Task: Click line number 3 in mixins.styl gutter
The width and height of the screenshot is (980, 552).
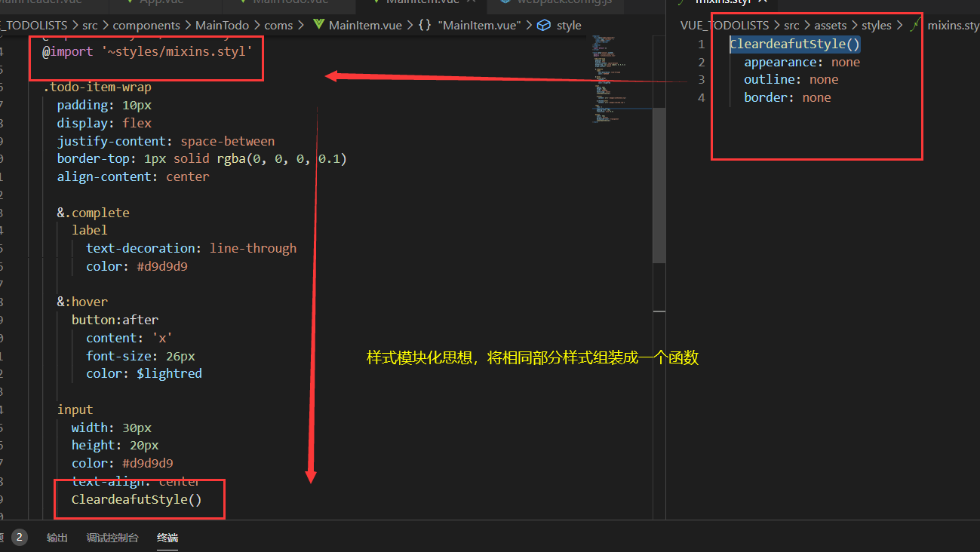Action: click(x=702, y=79)
